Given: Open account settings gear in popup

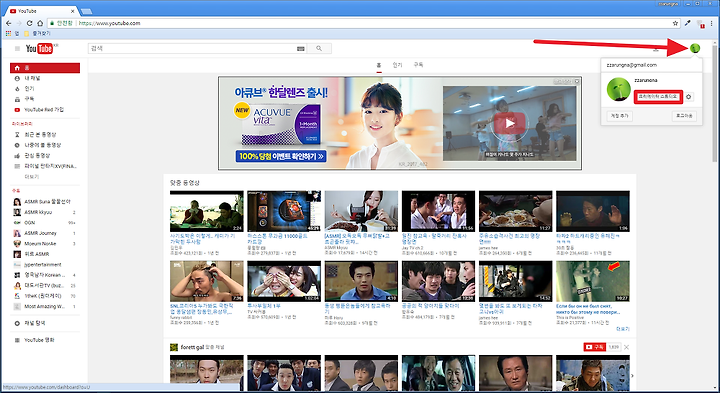Looking at the screenshot, I should point(689,97).
